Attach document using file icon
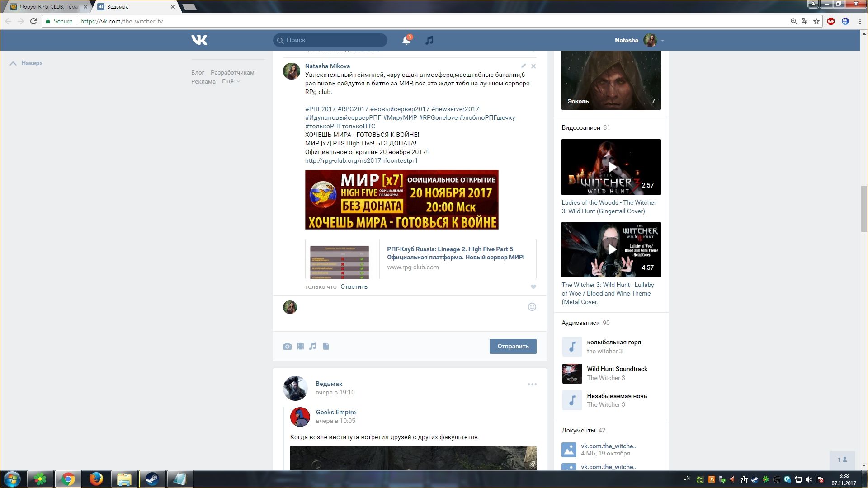 tap(326, 346)
